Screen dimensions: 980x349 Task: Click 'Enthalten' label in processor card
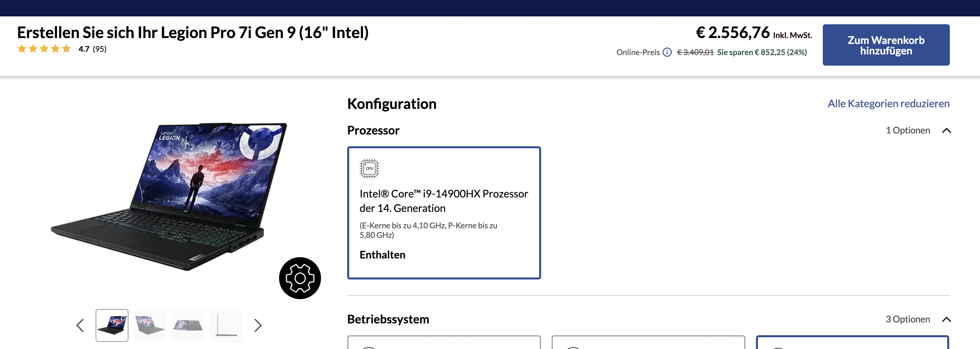click(x=382, y=255)
